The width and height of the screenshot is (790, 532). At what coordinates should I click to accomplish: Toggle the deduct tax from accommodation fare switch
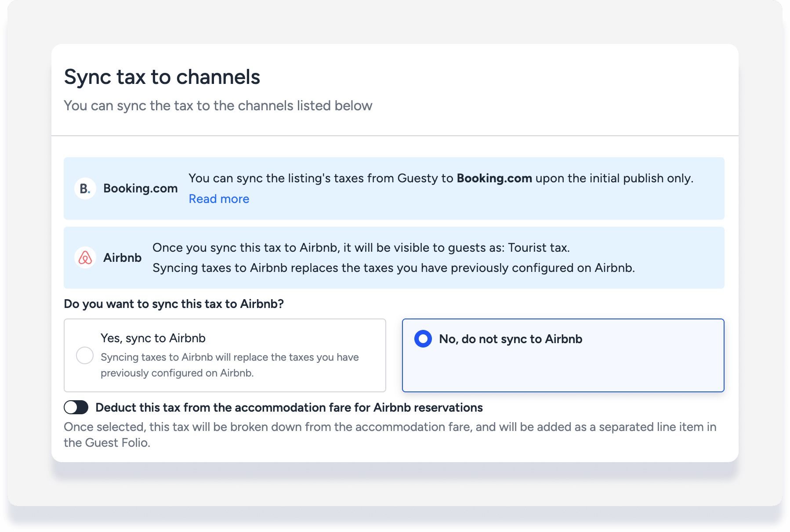pos(76,408)
